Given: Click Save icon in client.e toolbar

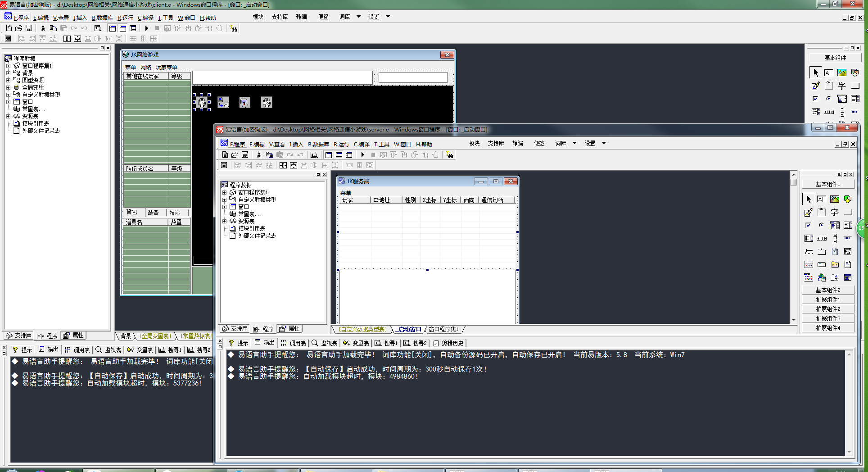Looking at the screenshot, I should pyautogui.click(x=29, y=28).
